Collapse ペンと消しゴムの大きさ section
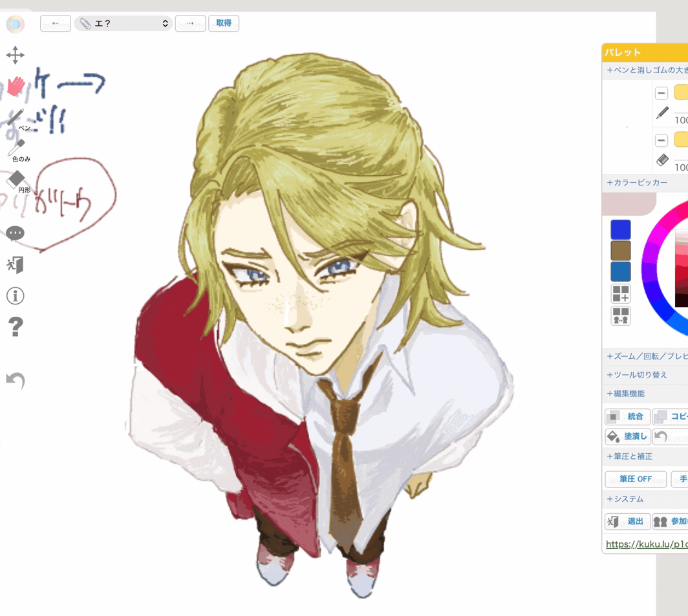The width and height of the screenshot is (688, 616). coord(645,70)
